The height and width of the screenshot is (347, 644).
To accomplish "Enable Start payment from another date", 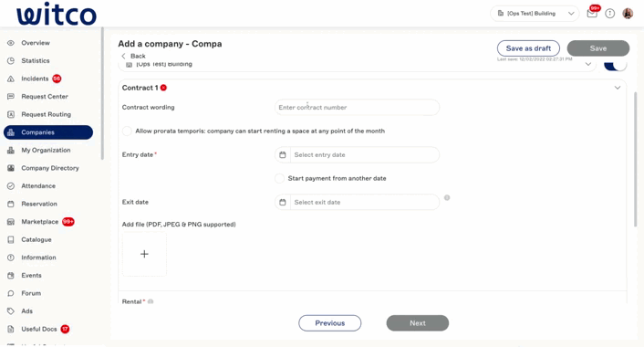I will [x=279, y=178].
